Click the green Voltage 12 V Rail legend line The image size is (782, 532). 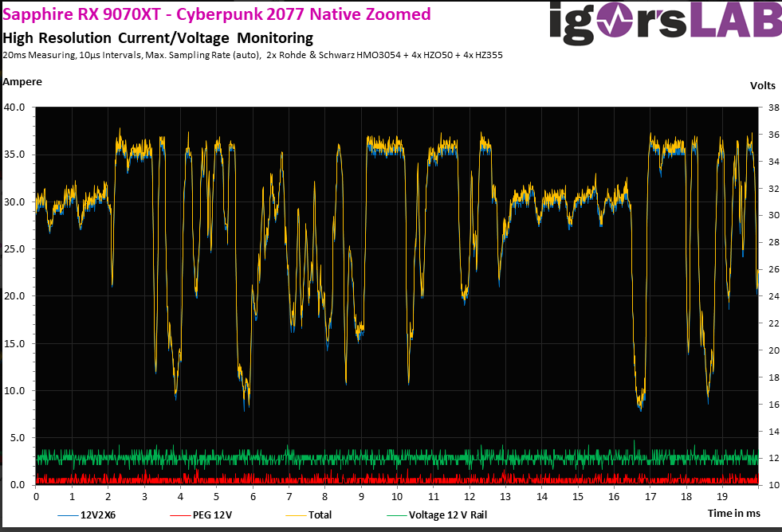pyautogui.click(x=397, y=515)
